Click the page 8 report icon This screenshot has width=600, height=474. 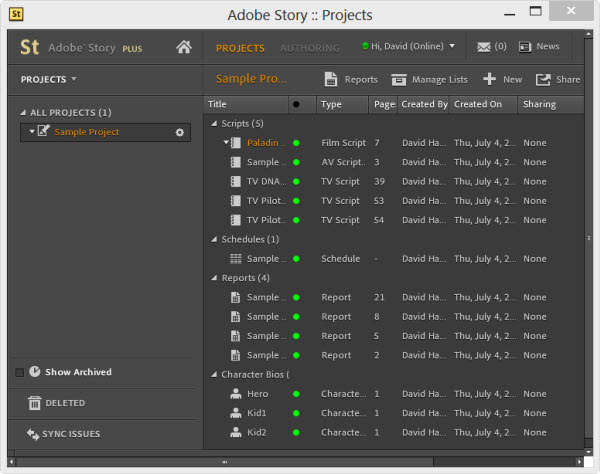coord(236,316)
